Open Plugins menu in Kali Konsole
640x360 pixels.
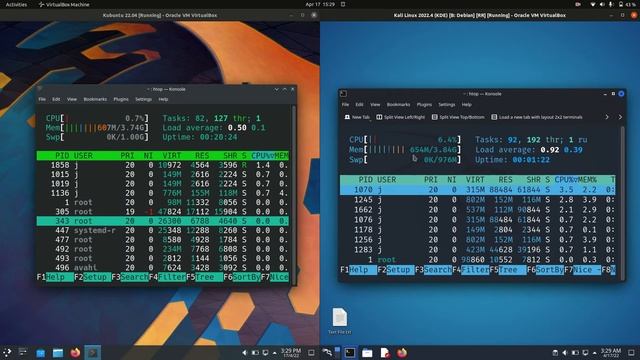(x=424, y=104)
